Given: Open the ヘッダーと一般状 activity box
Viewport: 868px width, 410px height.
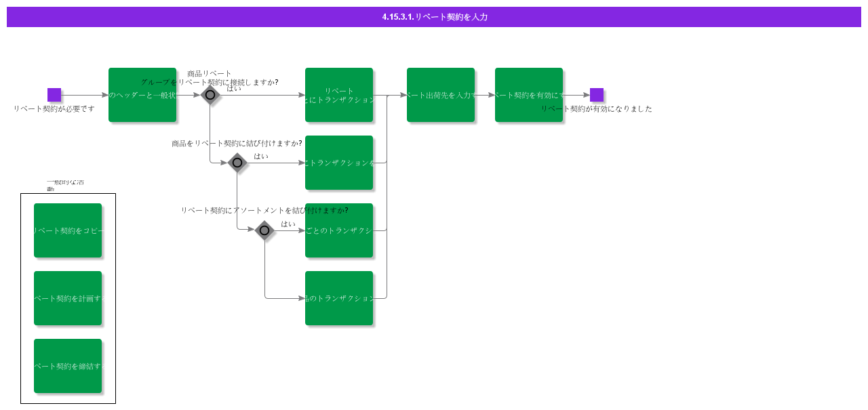Looking at the screenshot, I should coord(142,95).
